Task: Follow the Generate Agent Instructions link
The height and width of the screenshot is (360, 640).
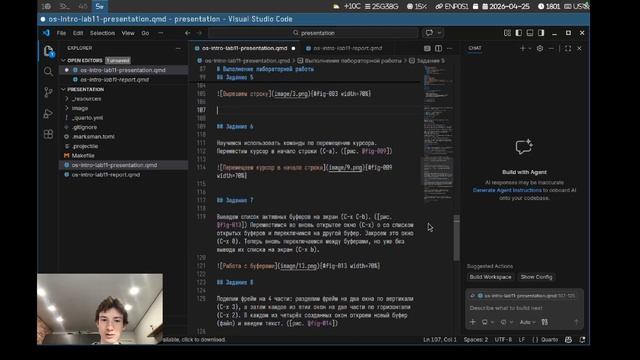Action: tap(507, 190)
